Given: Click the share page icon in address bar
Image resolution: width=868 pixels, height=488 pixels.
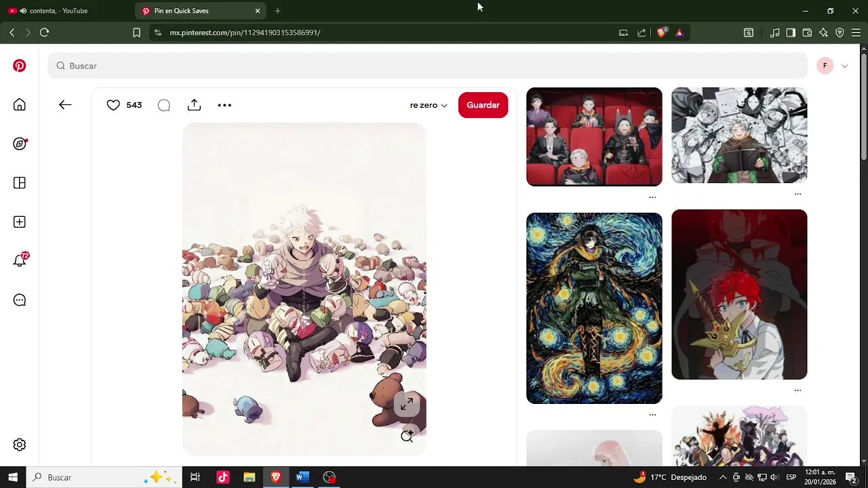Looking at the screenshot, I should [x=642, y=32].
